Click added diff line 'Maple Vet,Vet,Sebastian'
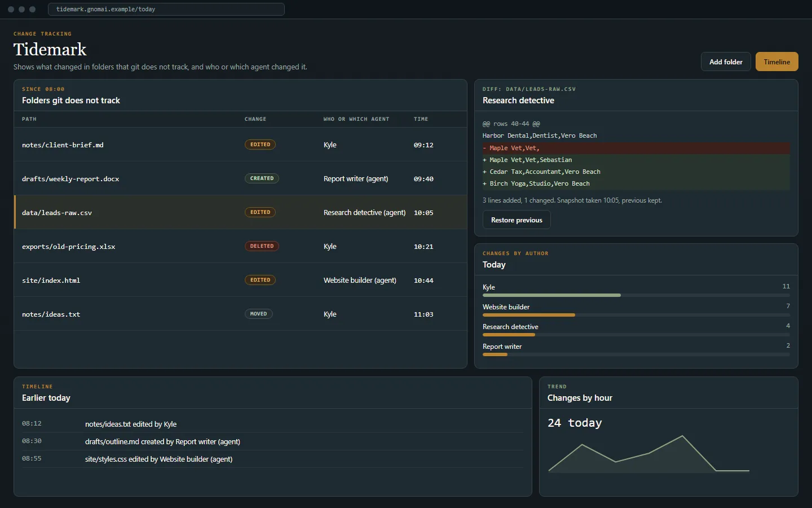 point(636,160)
